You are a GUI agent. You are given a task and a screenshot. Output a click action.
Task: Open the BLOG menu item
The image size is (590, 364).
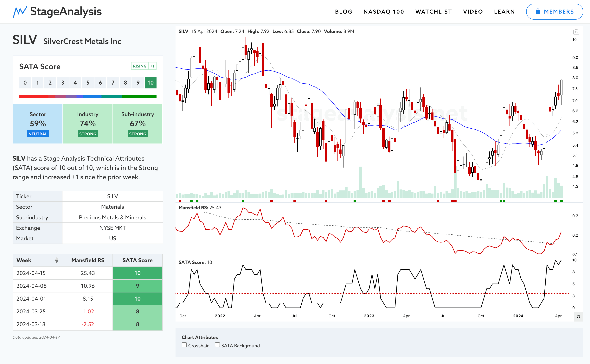343,12
